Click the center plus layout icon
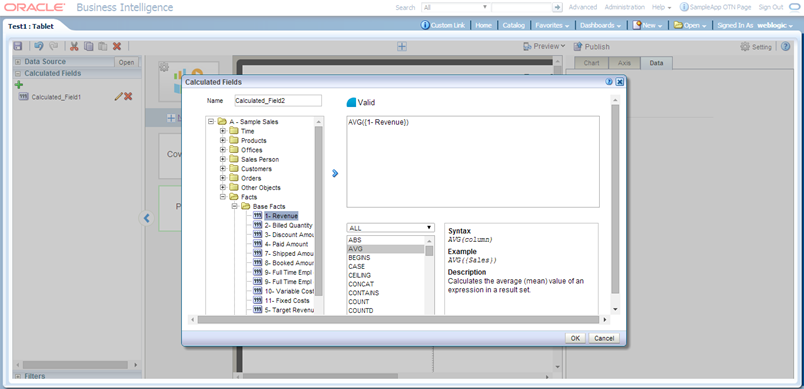This screenshot has height=389, width=804. click(402, 47)
